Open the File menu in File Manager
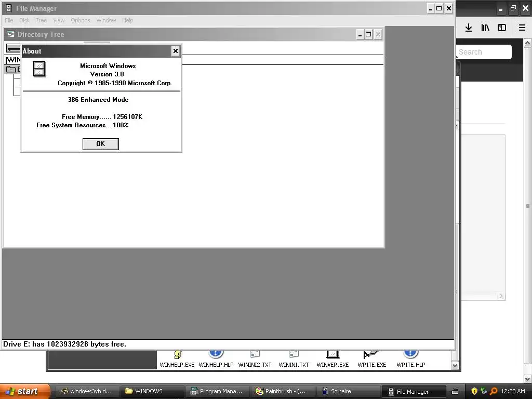The width and height of the screenshot is (532, 399). click(9, 20)
